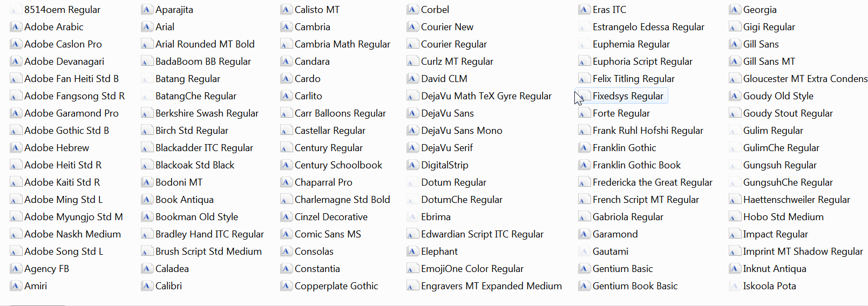Image resolution: width=868 pixels, height=306 pixels.
Task: Click the Century Schoolbook font icon
Action: (286, 165)
